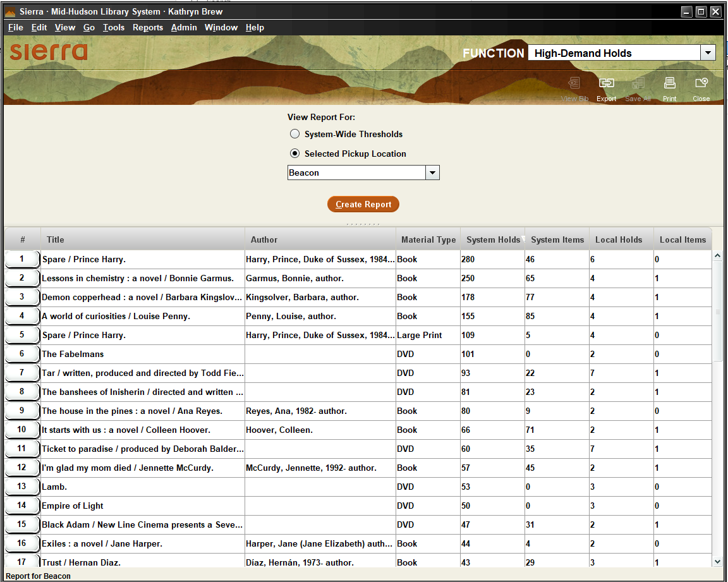Select 'Ticket to paradise' title cell

point(143,449)
